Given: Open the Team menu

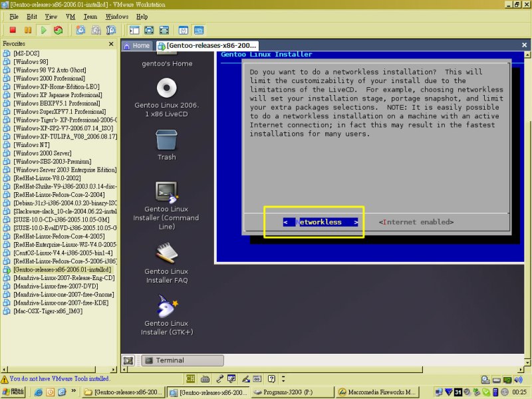Looking at the screenshot, I should click(x=90, y=17).
